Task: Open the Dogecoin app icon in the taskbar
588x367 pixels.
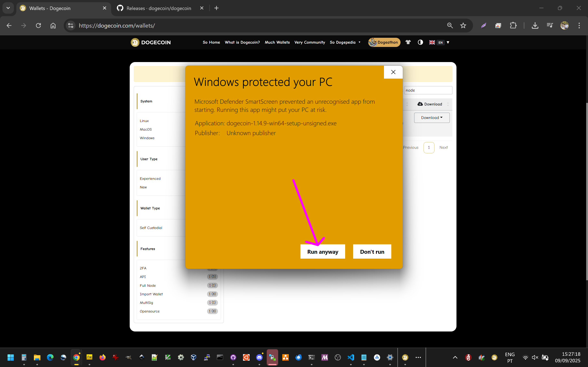Action: 405,357
